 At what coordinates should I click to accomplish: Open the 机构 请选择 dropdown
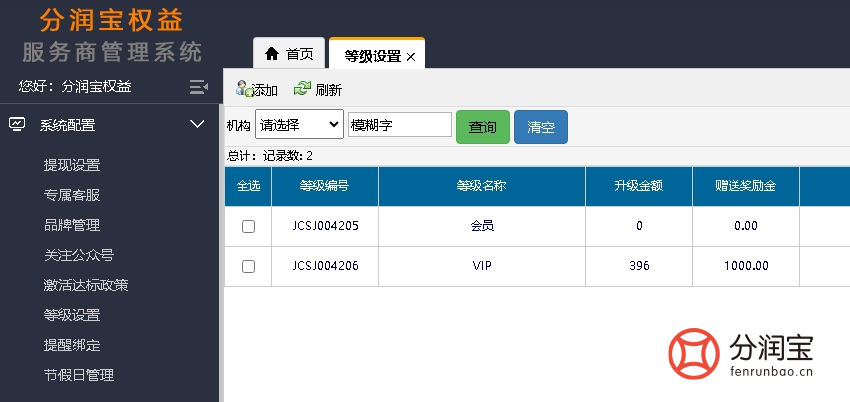[299, 124]
